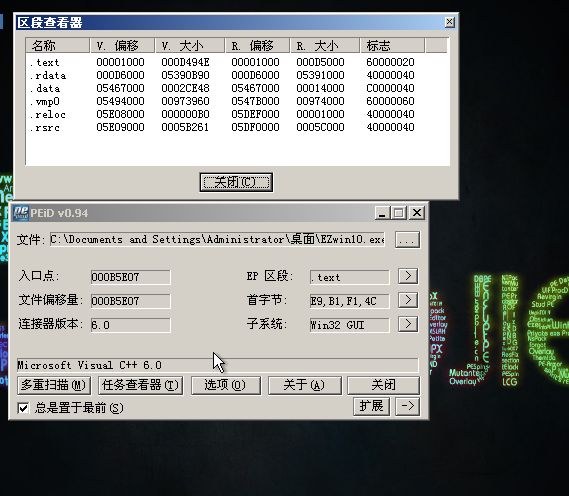The width and height of the screenshot is (569, 496).
Task: Click the 入口点 value field 000B5E07
Action: point(131,277)
